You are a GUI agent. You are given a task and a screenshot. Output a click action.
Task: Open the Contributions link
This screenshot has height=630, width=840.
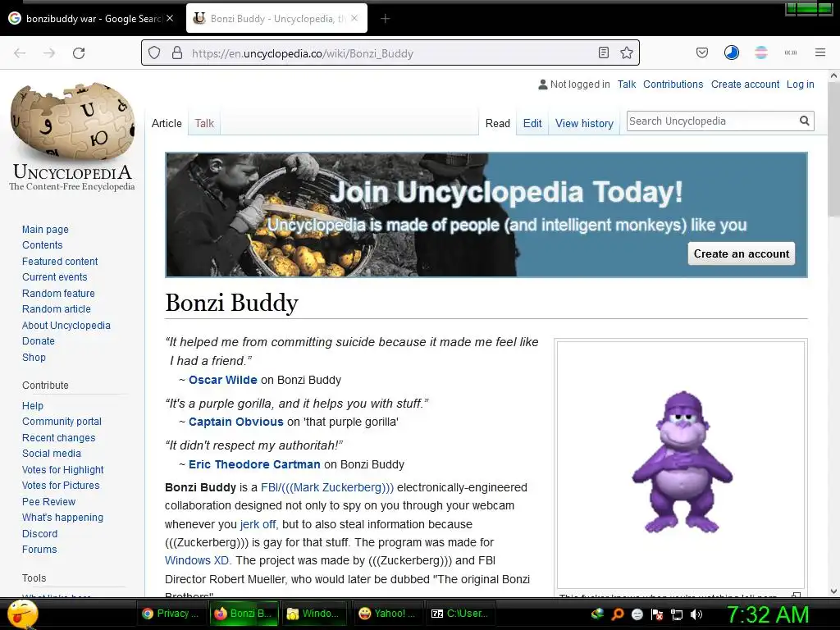(x=673, y=84)
